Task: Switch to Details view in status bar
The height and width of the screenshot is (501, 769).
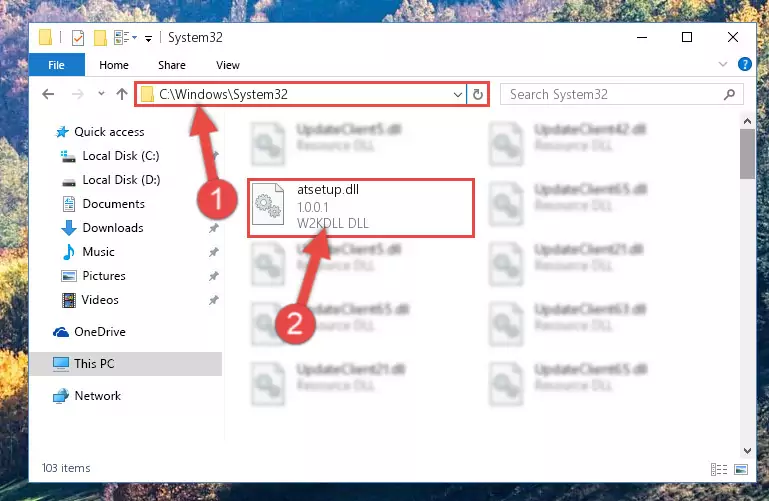Action: tap(718, 470)
